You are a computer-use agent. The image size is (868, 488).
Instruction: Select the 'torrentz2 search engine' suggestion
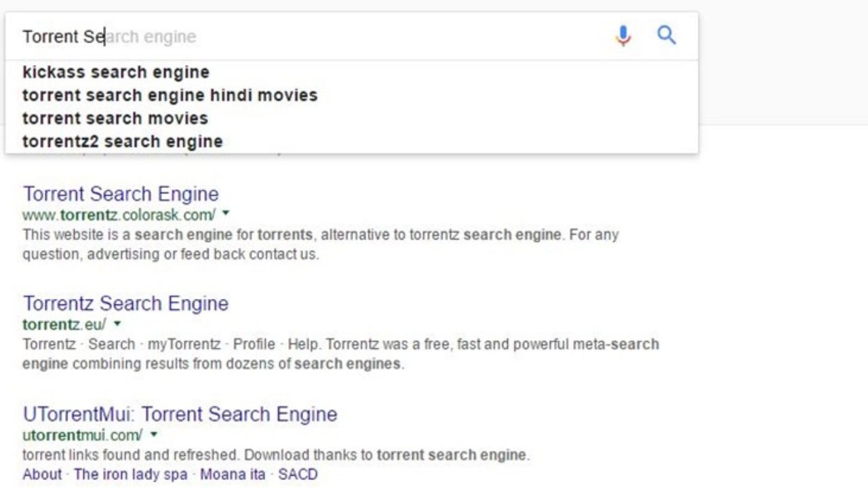[x=123, y=142]
